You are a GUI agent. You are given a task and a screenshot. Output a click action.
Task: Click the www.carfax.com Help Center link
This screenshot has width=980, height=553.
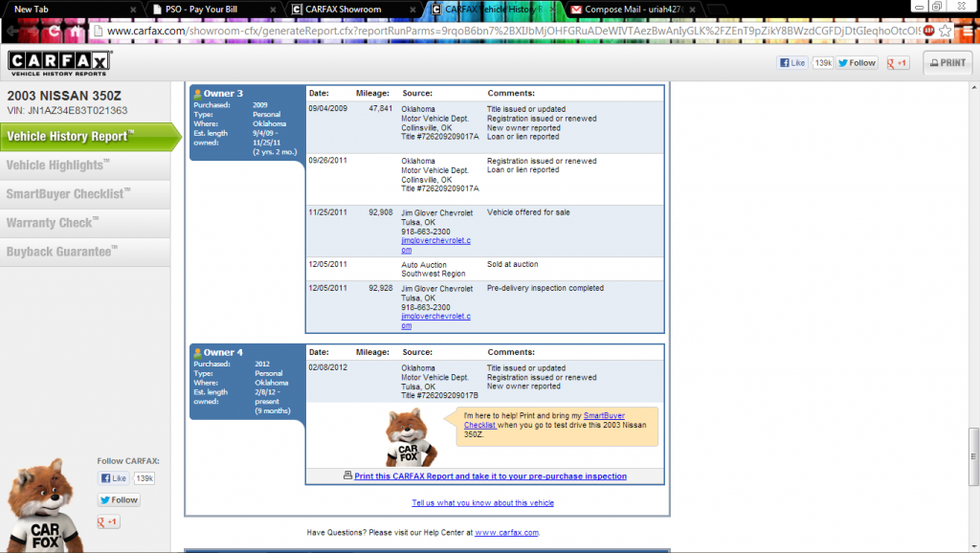click(x=506, y=532)
